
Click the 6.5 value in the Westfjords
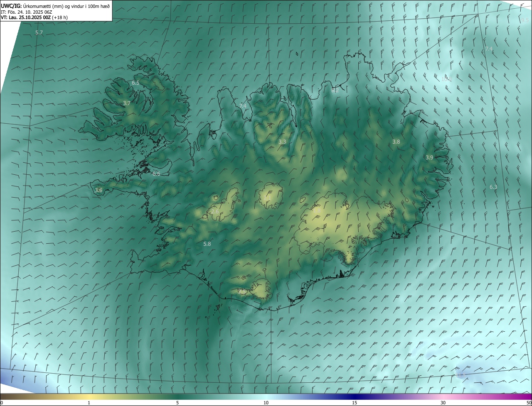[x=135, y=83]
